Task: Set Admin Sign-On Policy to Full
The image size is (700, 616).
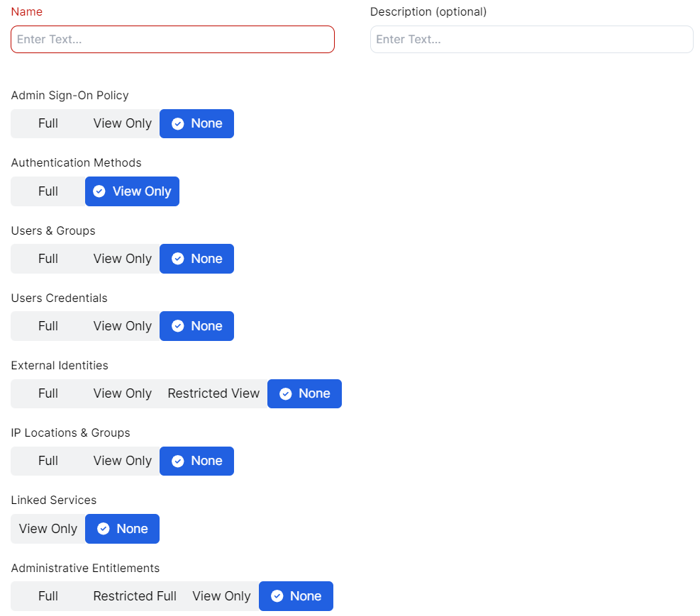Action: [x=48, y=123]
